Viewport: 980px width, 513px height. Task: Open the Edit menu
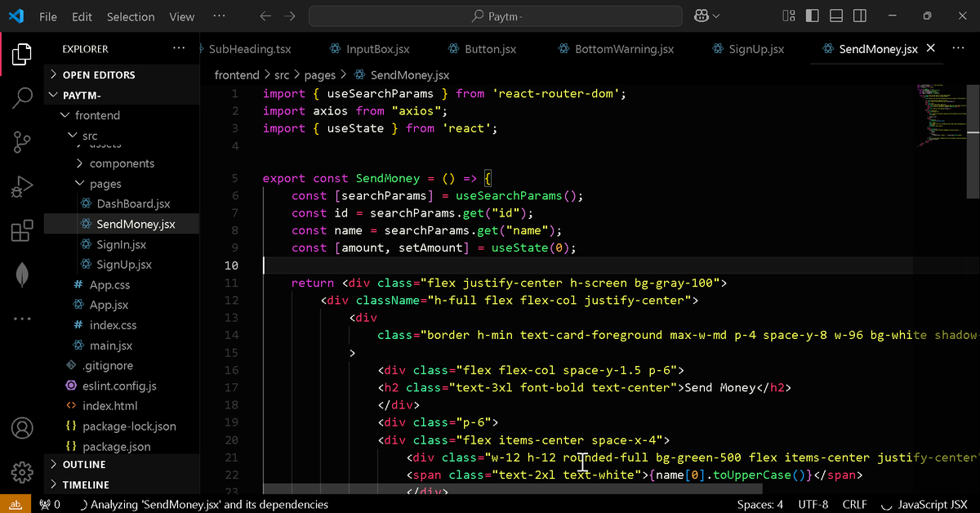point(82,16)
